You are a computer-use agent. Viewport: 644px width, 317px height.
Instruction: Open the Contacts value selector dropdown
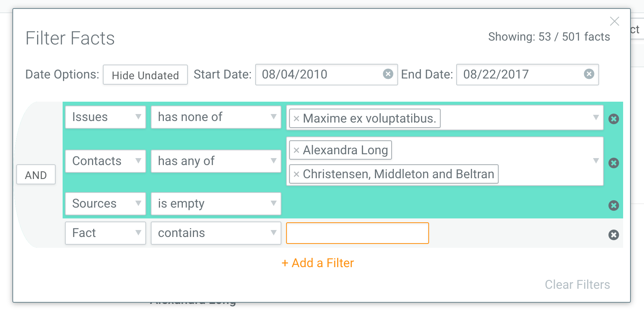click(x=595, y=161)
